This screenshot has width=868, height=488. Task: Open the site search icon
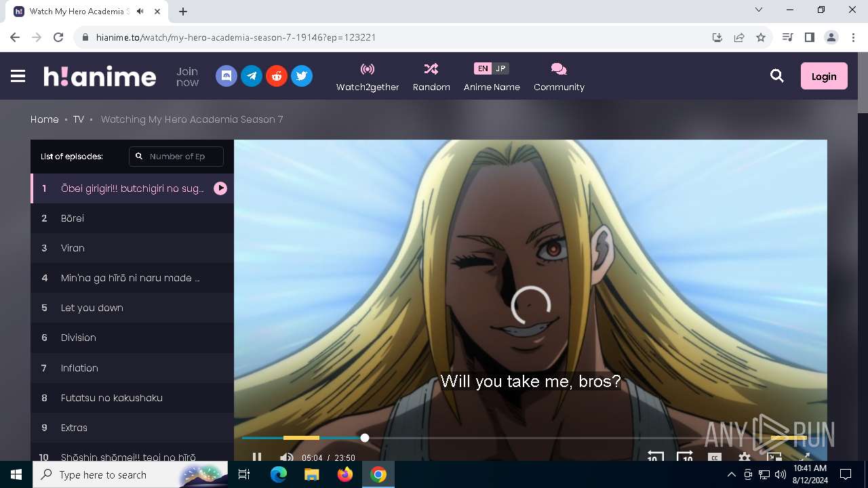pyautogui.click(x=777, y=77)
